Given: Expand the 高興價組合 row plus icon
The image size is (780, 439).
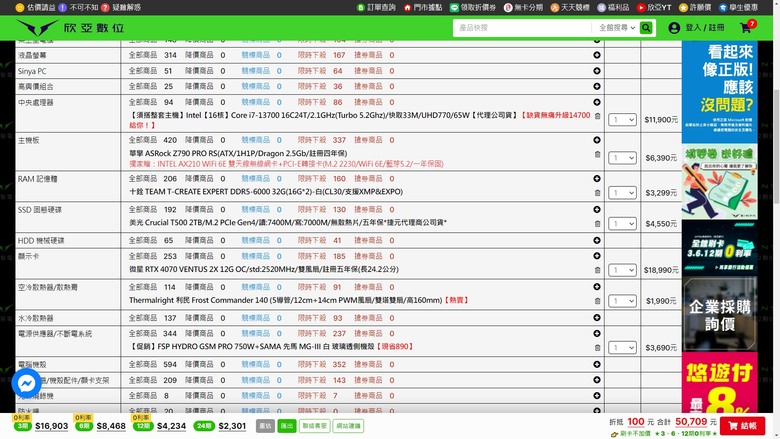Looking at the screenshot, I should 597,87.
